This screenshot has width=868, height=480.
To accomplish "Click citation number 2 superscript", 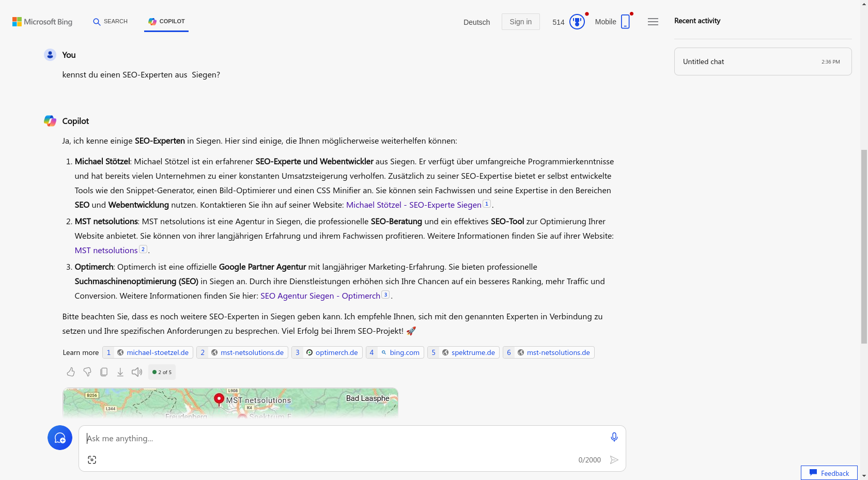I will 143,249.
